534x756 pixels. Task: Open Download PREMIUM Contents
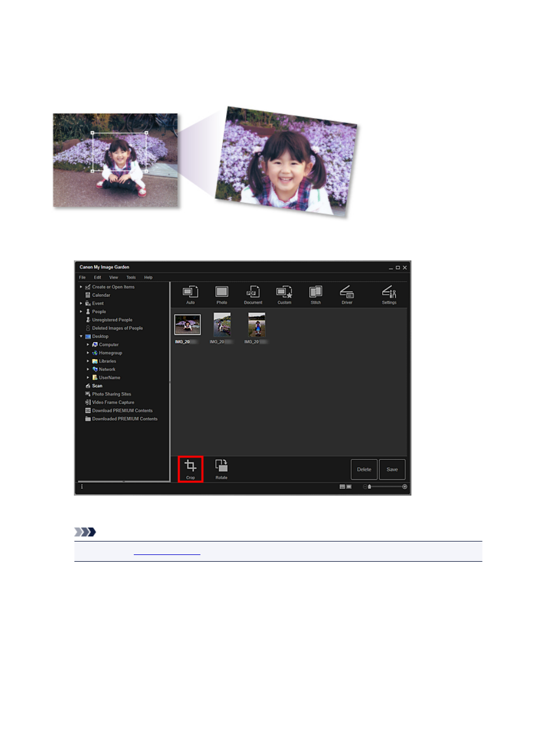coord(119,410)
